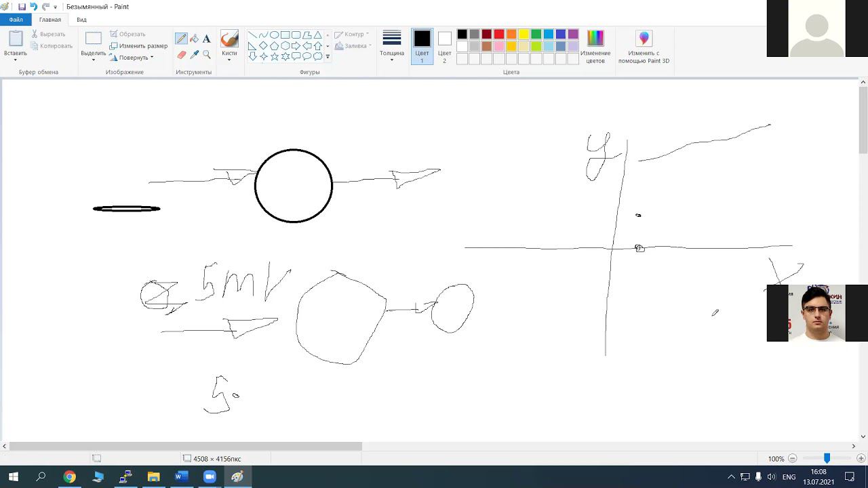Choose the Oval shape
Viewport: 868px width, 488px height.
point(274,35)
